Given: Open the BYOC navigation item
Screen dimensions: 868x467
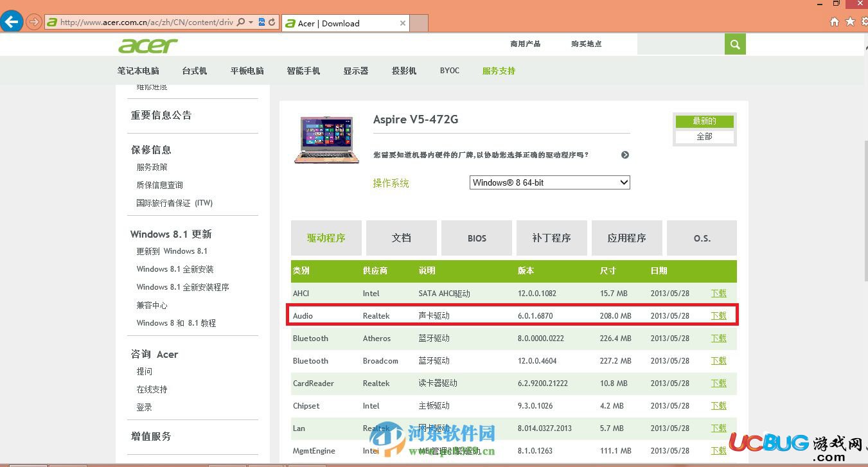Looking at the screenshot, I should (450, 71).
